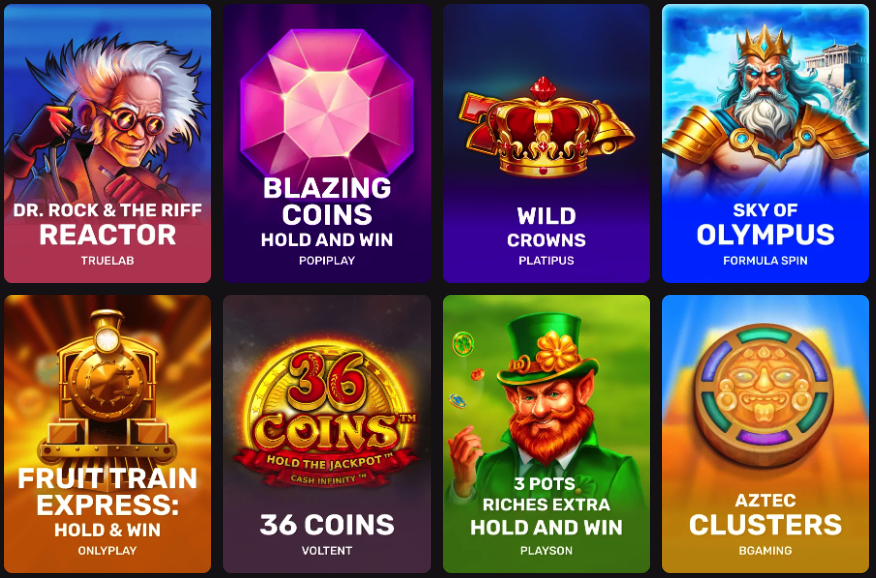Image resolution: width=876 pixels, height=578 pixels.
Task: Select the TRUELAB provider label
Action: click(x=107, y=261)
